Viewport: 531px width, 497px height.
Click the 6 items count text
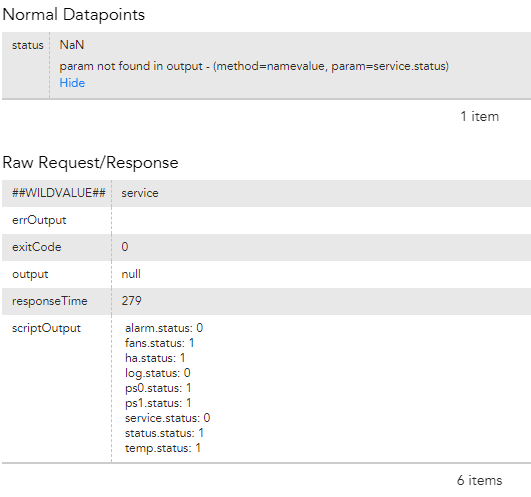coord(480,480)
